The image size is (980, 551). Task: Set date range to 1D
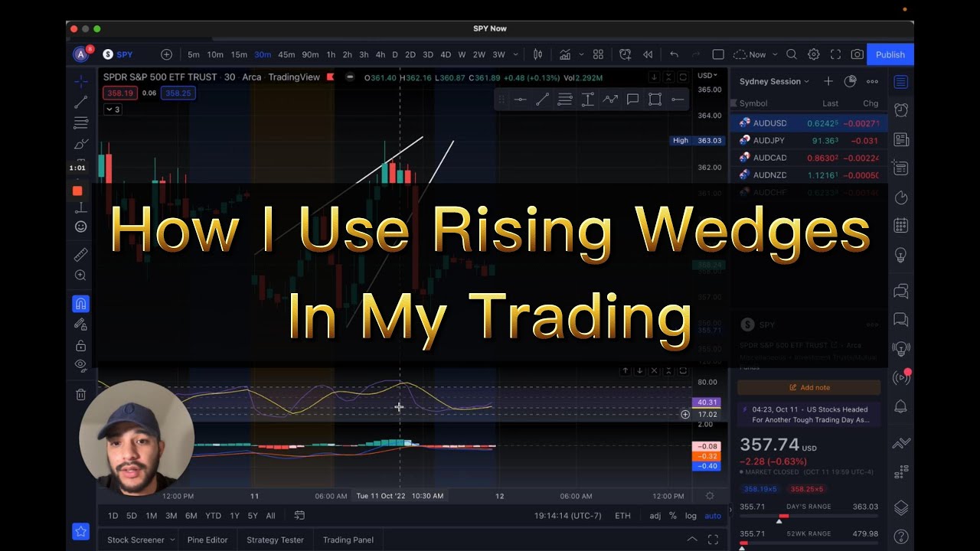(113, 516)
